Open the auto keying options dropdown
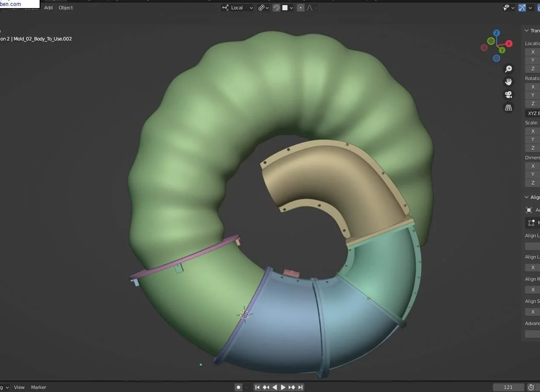The width and height of the screenshot is (540, 392). [x=246, y=387]
